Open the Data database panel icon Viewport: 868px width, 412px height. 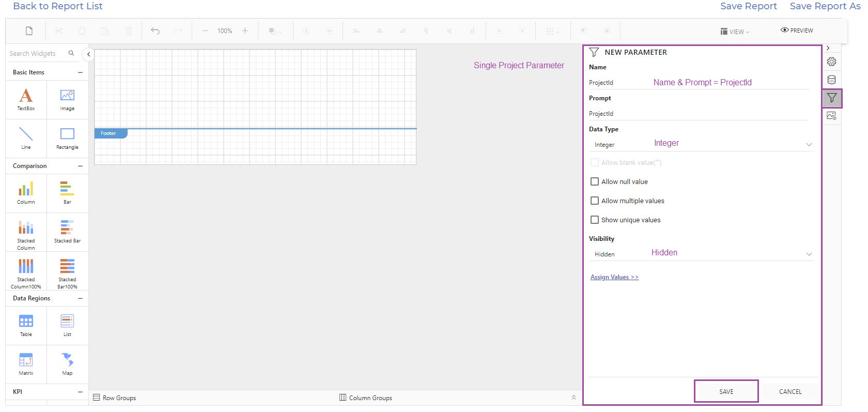[x=831, y=80]
